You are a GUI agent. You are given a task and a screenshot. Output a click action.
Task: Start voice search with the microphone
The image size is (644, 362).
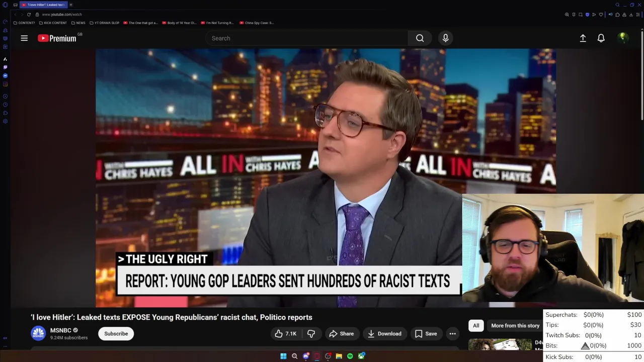[445, 38]
